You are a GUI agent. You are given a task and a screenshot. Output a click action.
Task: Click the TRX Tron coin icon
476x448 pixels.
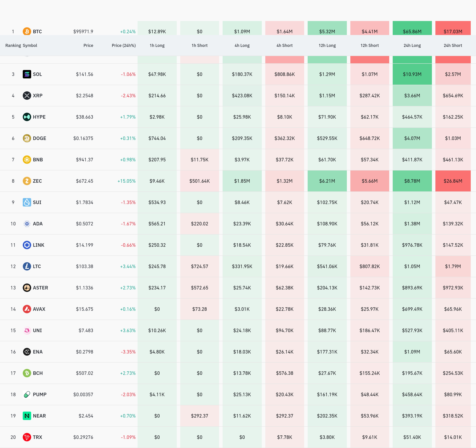click(27, 437)
